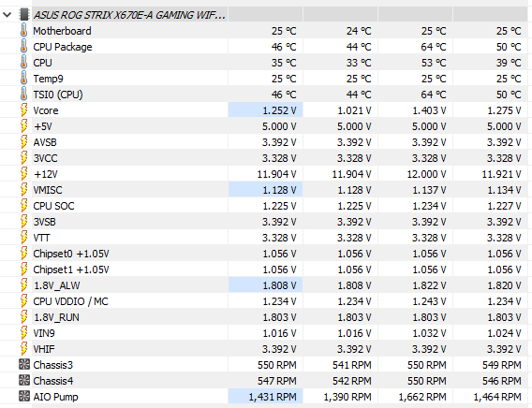
Task: Click the fan icon next to AIO Pump
Action: 24,397
